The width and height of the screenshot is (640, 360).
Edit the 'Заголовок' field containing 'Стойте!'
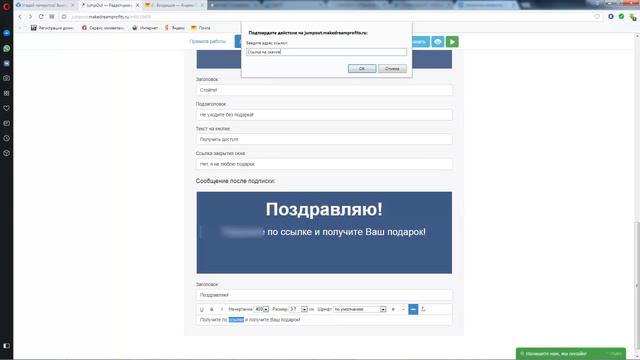324,90
